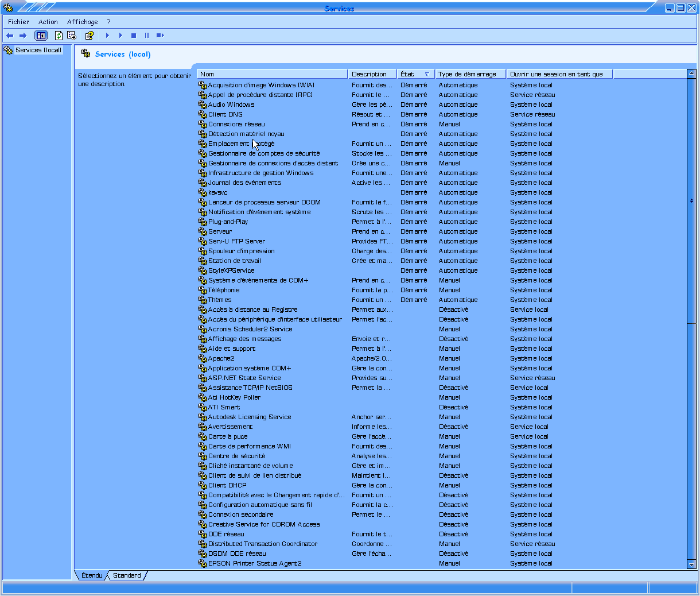
Task: Click the Forward arrow in the toolbar
Action: [23, 36]
